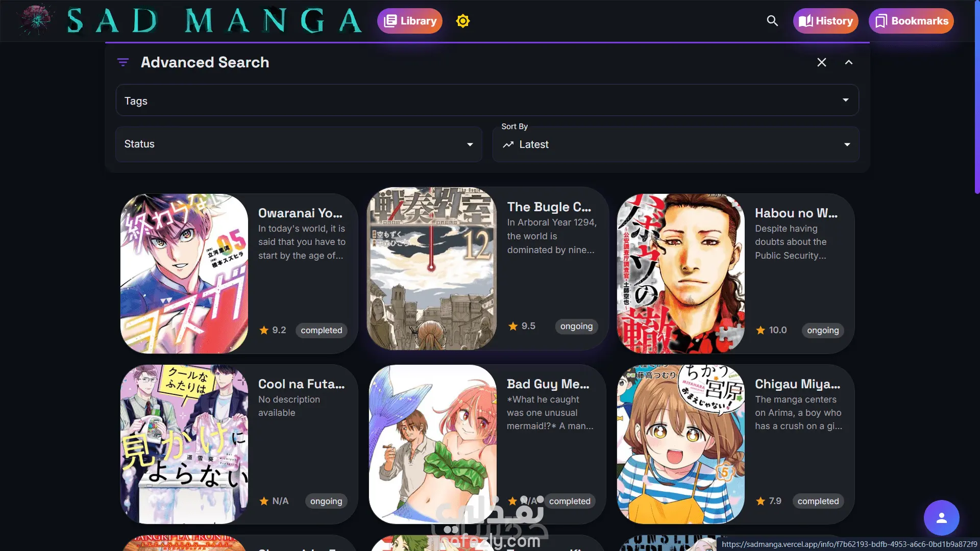980x551 pixels.
Task: Click the Bad Guy Me... mermaid cover
Action: pos(432,444)
